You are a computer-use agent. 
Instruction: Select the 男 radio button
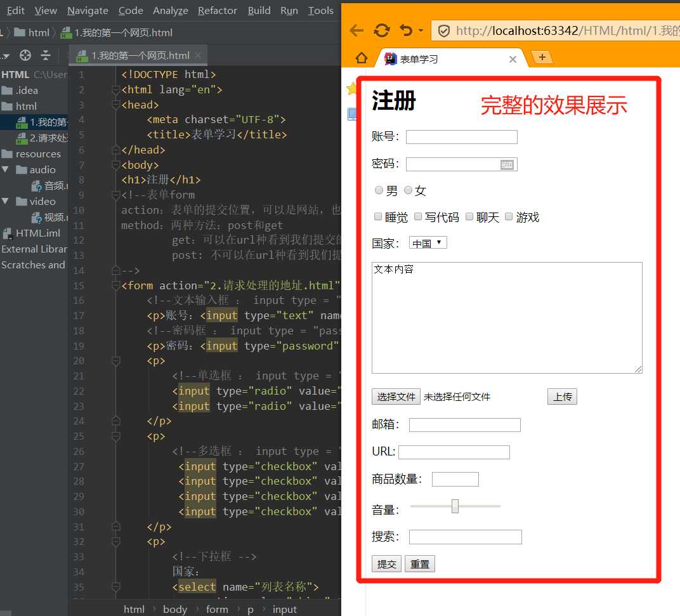379,190
